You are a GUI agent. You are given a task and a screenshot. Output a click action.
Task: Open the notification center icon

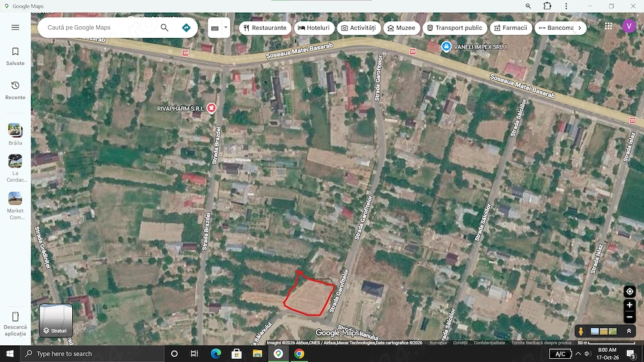click(x=631, y=354)
